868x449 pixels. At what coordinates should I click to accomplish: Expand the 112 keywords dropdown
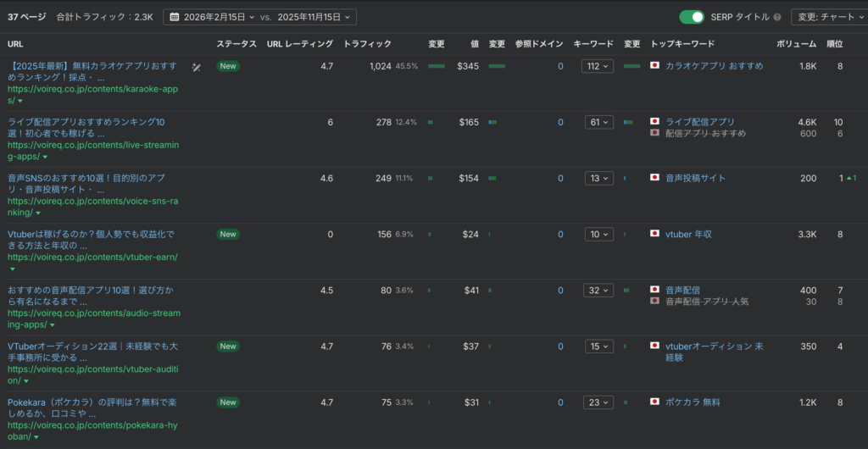(598, 66)
